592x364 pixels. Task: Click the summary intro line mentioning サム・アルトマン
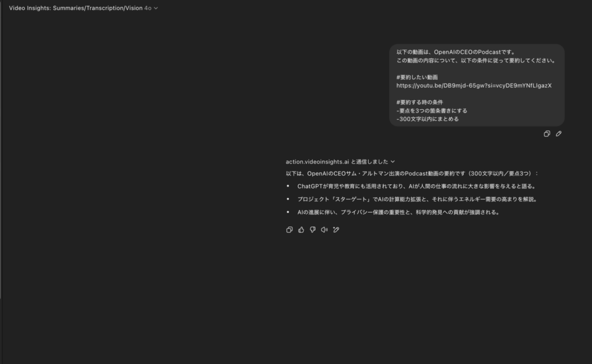[x=412, y=173]
